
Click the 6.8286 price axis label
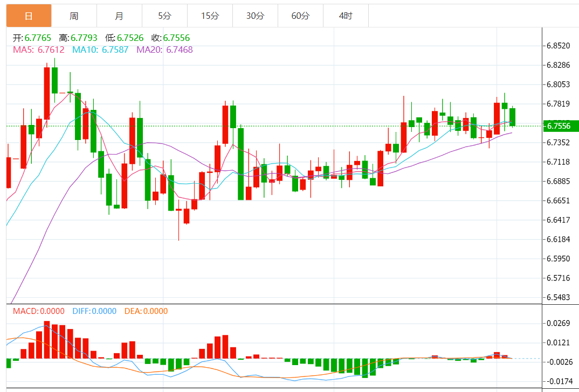[x=559, y=65]
